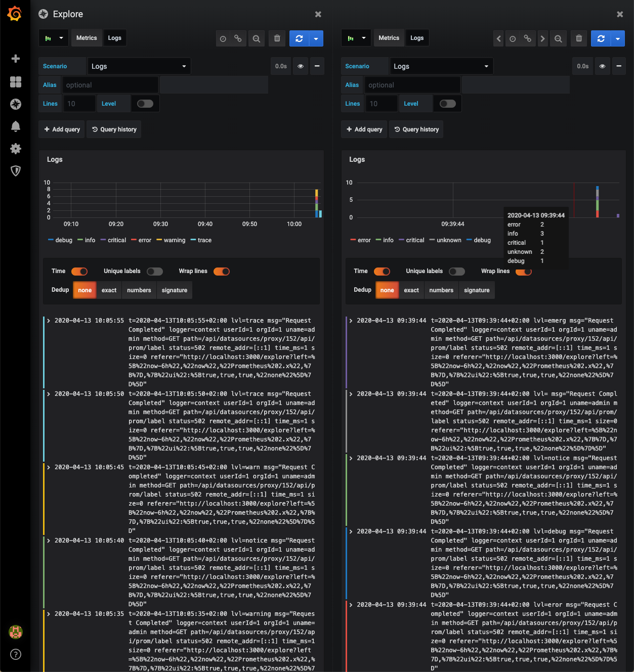Select dedup 'none' in right pane

[x=387, y=290]
